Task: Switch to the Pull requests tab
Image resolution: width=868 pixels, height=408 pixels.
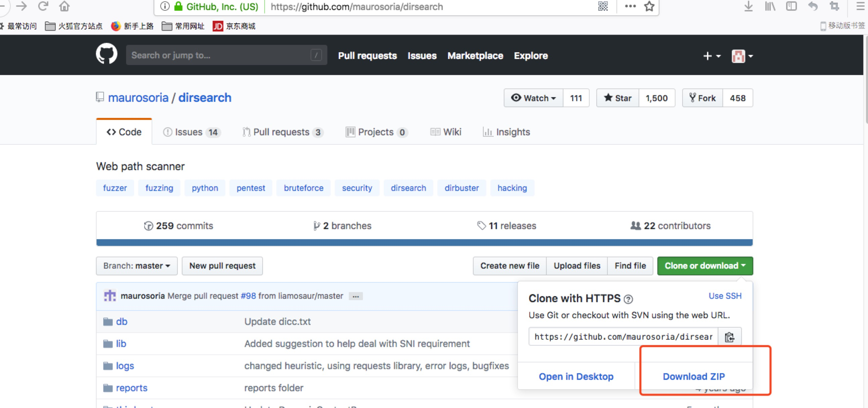Action: (282, 132)
